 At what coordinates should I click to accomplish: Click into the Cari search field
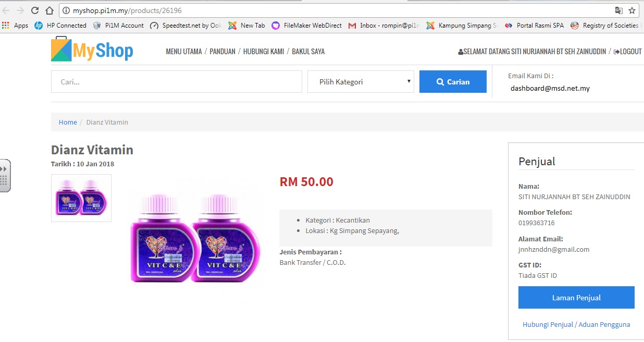(177, 82)
